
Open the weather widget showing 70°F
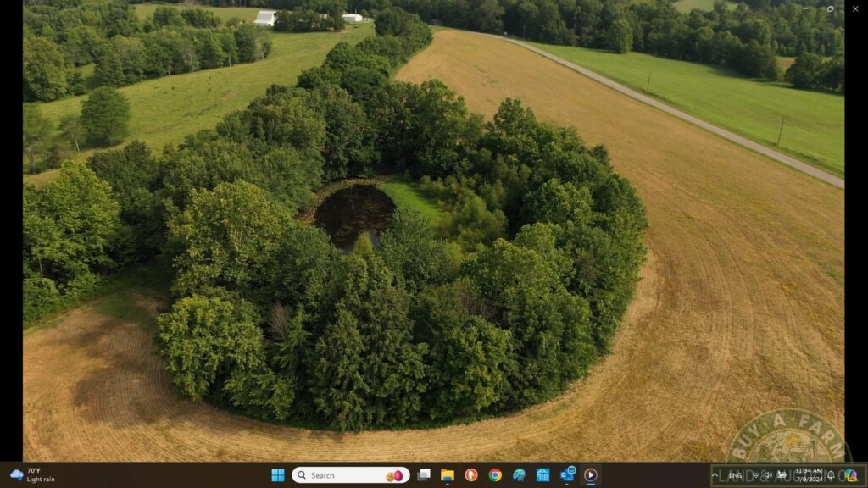click(x=32, y=475)
